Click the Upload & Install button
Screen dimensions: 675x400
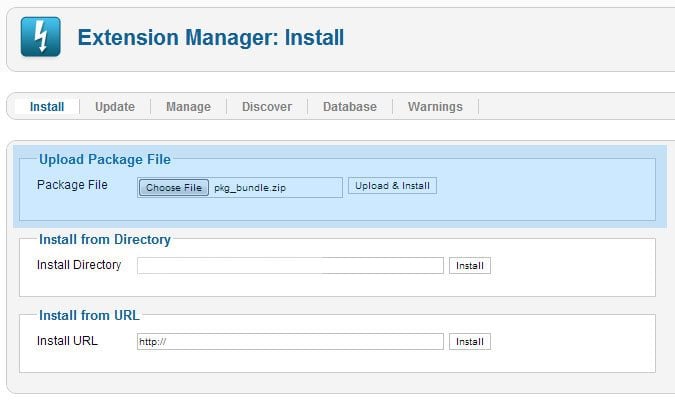[392, 186]
